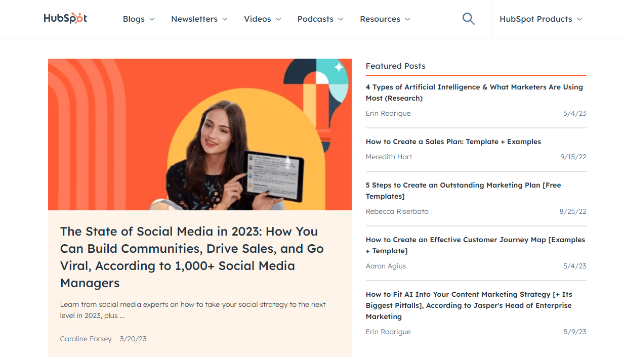This screenshot has width=624, height=364.
Task: Open the marketing plan steps article
Action: [463, 191]
